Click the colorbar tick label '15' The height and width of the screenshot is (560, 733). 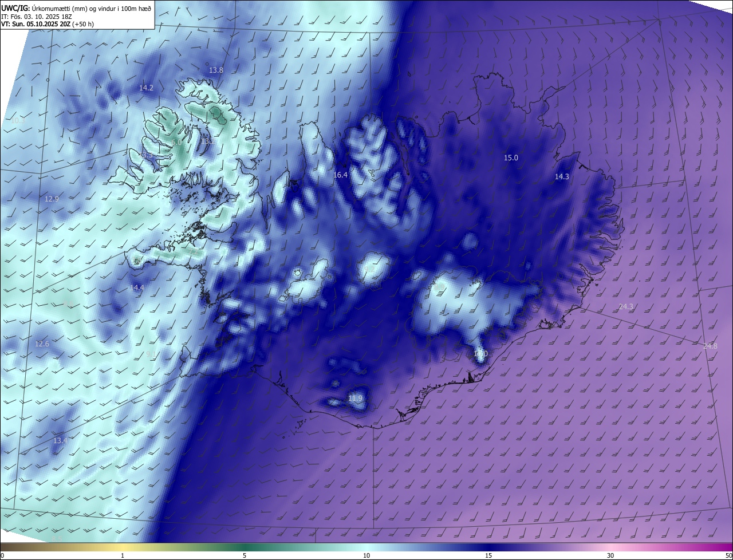[488, 555]
